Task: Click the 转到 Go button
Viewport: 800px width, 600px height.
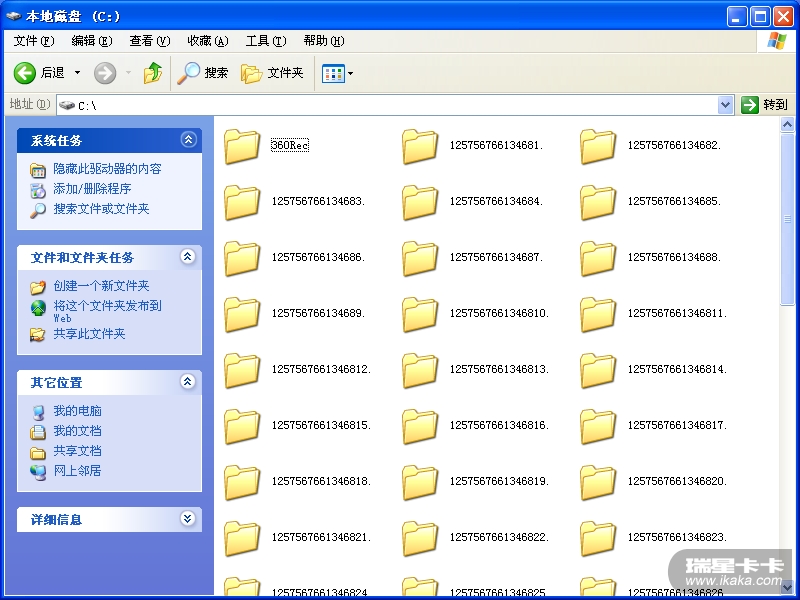Action: coord(764,105)
